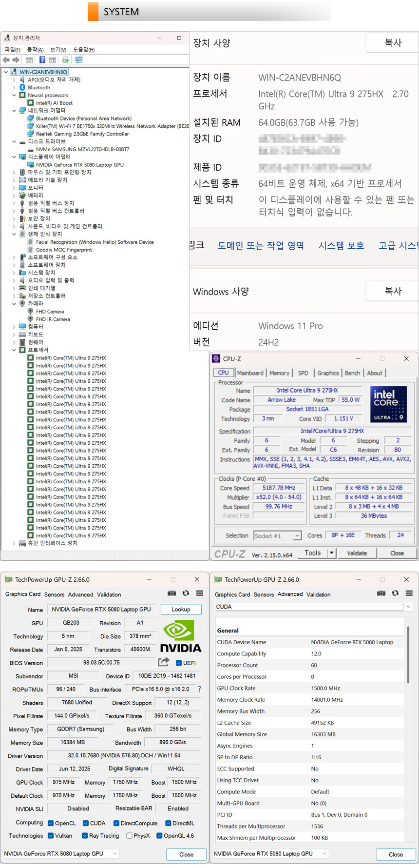The image size is (419, 868).
Task: Click the blue question mark help icon in Device Manager toolbar
Action: (42, 60)
